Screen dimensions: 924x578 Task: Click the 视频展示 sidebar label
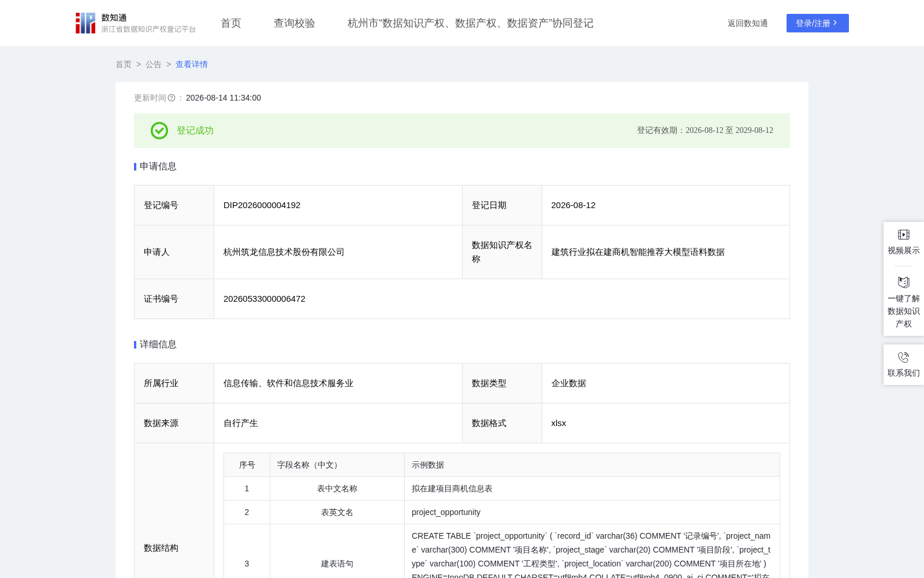click(x=904, y=250)
